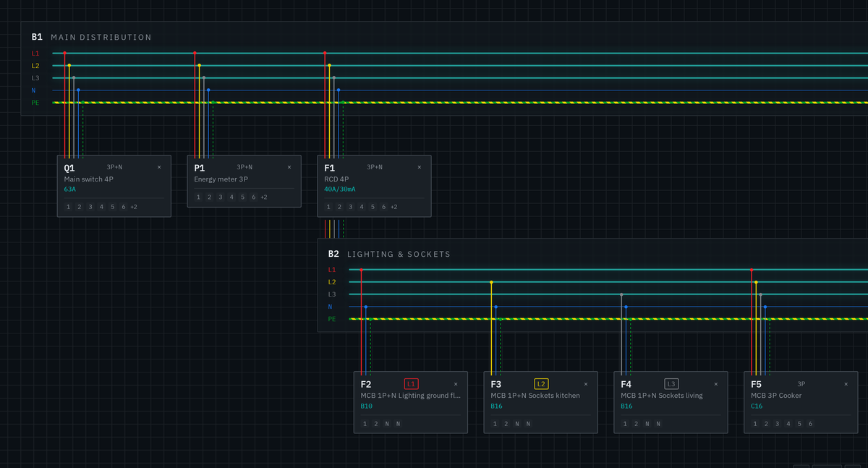Select terminal 3 on the F5 card
Screen dimensions: 868x468
click(778, 424)
